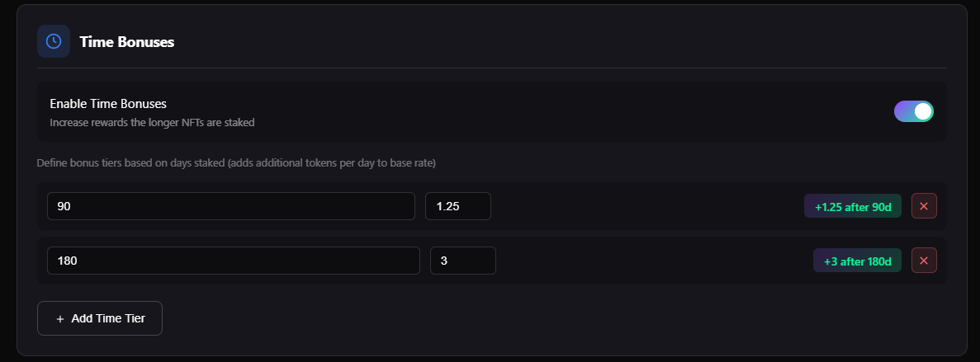Click the Add Time Tier button
Screen dimensions: 980x362
coord(100,318)
